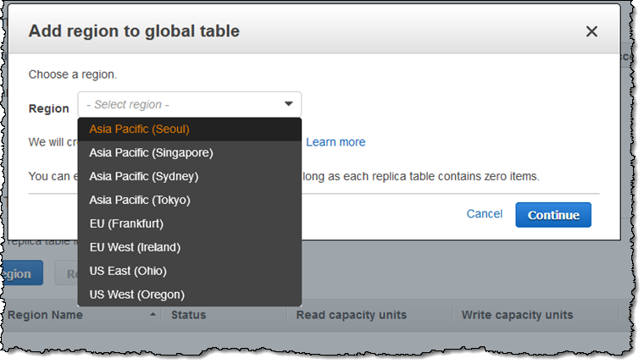Click Read capacity units column header
Image resolution: width=644 pixels, height=364 pixels.
(351, 315)
